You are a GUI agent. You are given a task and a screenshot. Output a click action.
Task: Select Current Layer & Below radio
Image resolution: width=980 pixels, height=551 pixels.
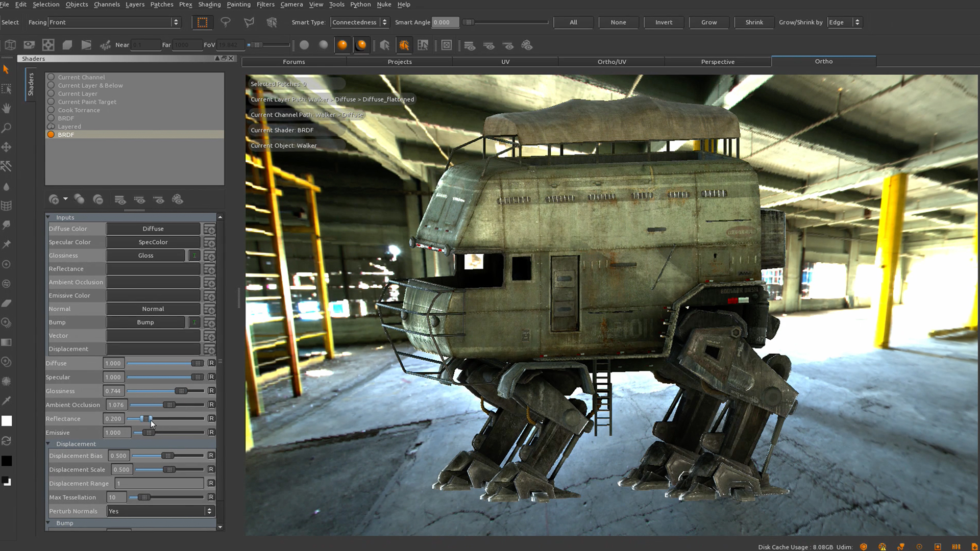(51, 85)
